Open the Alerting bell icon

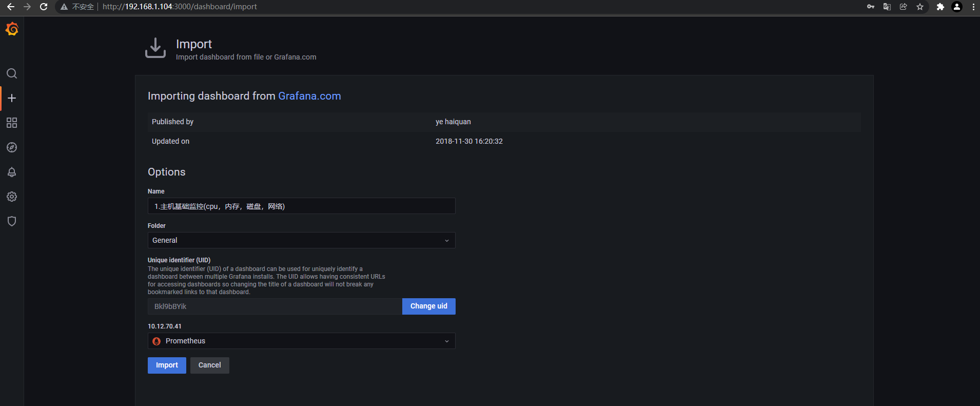[x=12, y=172]
